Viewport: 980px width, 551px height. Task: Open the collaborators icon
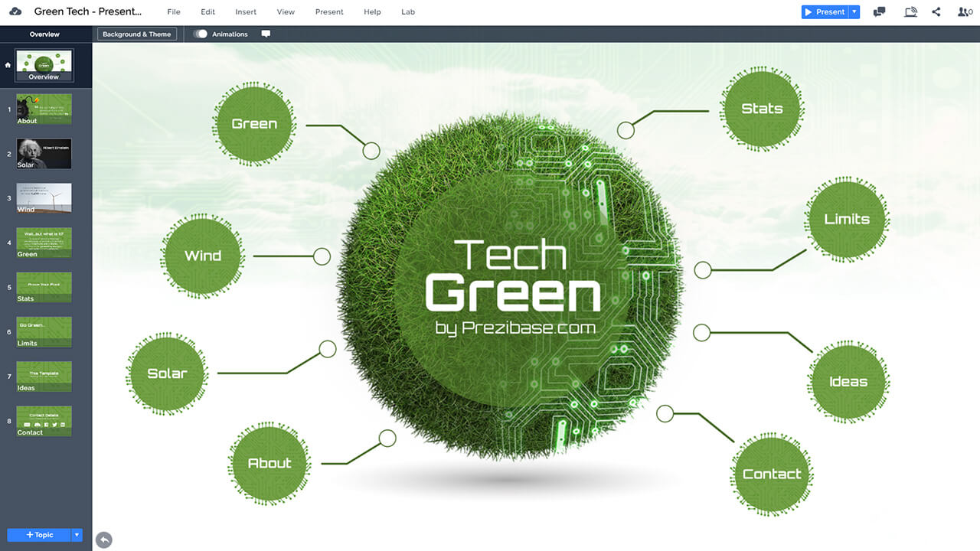click(x=965, y=12)
